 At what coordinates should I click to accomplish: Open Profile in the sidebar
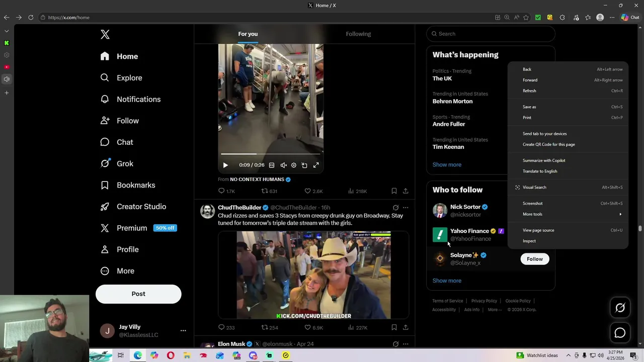click(120, 249)
